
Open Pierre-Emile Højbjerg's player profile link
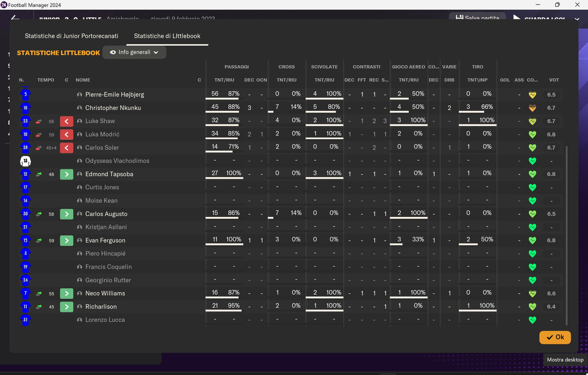[x=115, y=95]
